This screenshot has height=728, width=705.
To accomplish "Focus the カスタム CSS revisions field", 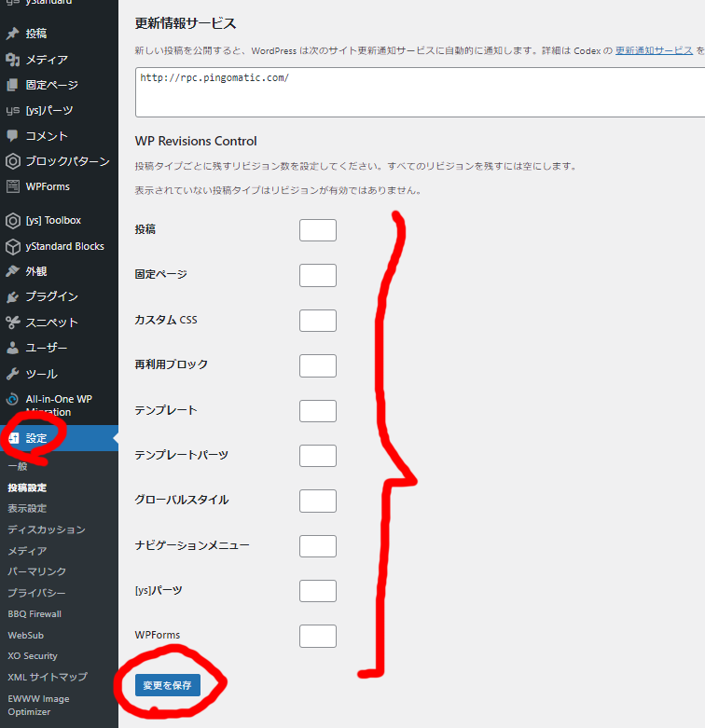I will click(318, 321).
